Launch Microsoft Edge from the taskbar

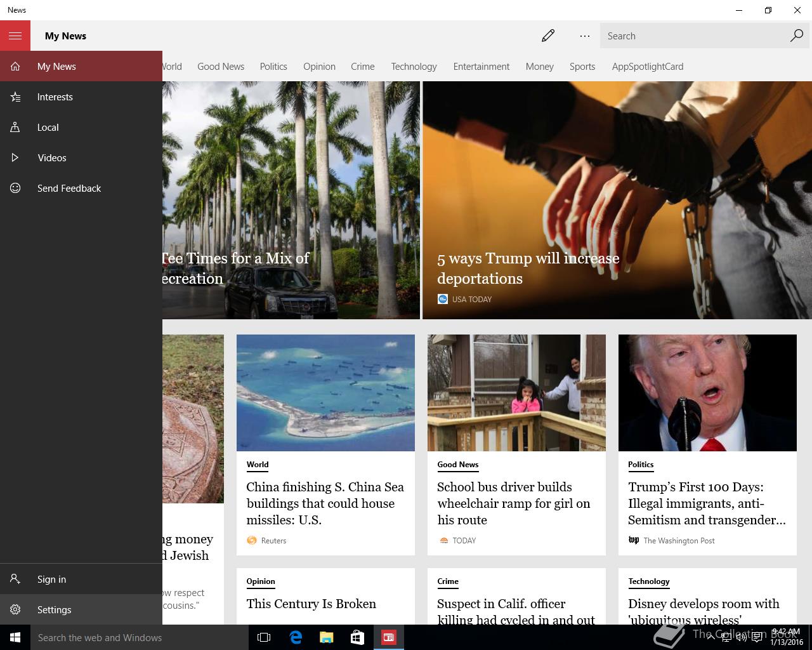(296, 637)
